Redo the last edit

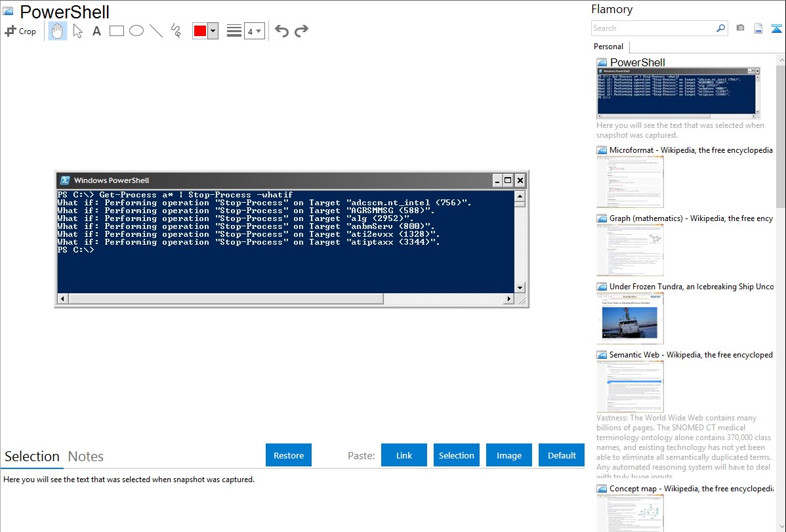[301, 31]
